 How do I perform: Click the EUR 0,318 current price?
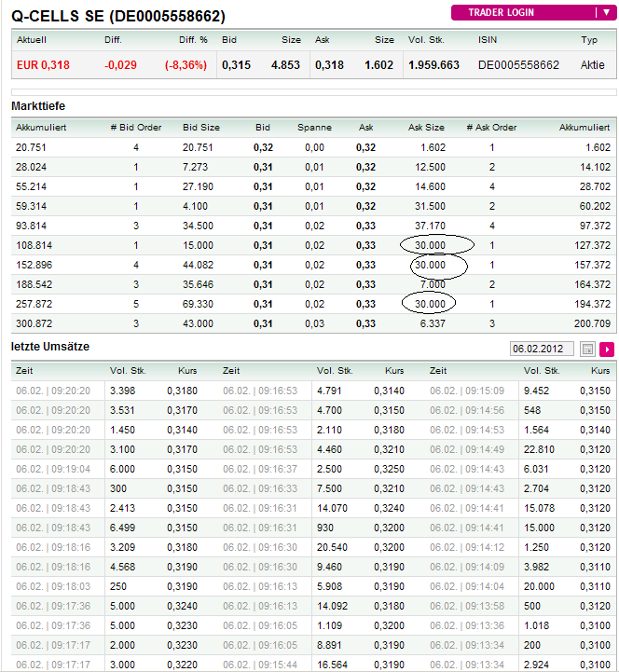(x=43, y=65)
